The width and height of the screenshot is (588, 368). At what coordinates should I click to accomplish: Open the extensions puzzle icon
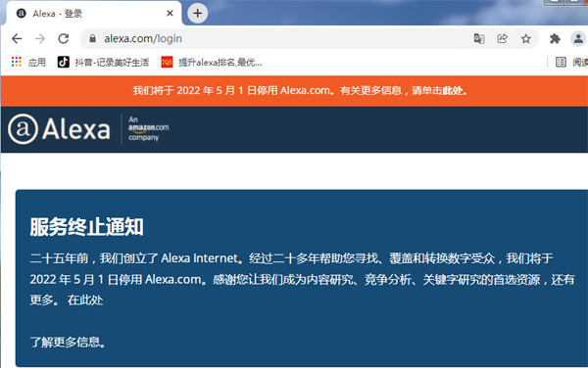(x=555, y=38)
